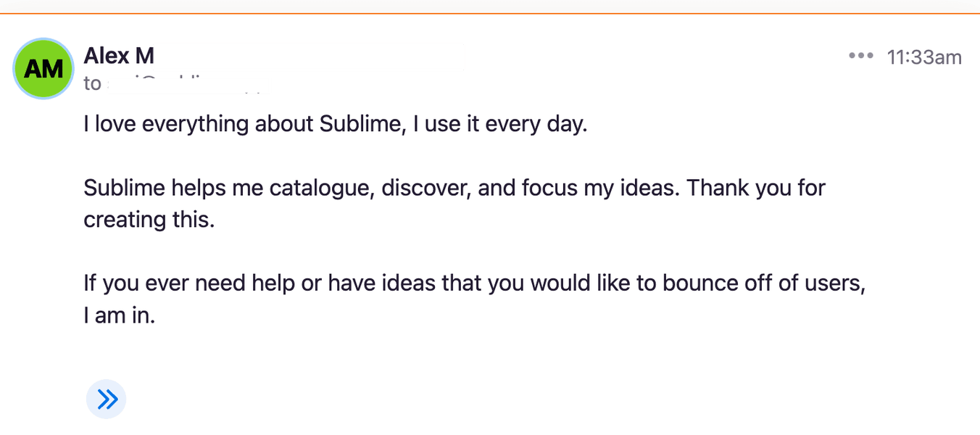
Task: Click the line starting 'Sublime helps me catalogue'
Action: (x=454, y=188)
